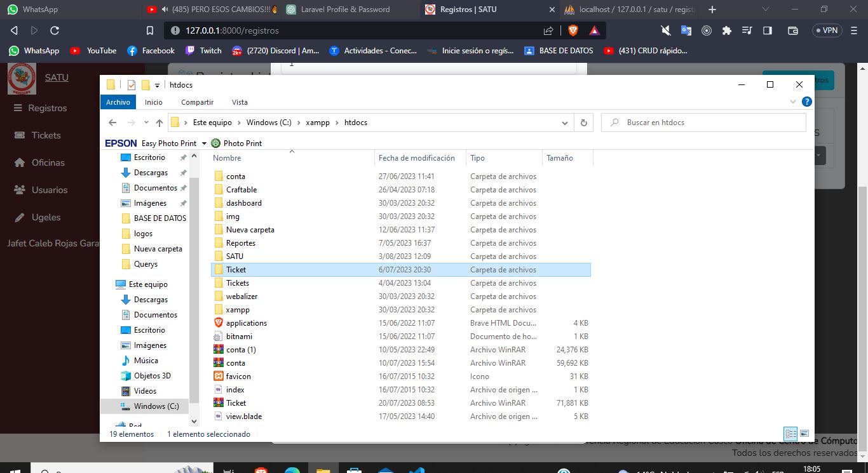Sort files by Fecha de modificación column
This screenshot has height=473, width=868.
pos(416,158)
